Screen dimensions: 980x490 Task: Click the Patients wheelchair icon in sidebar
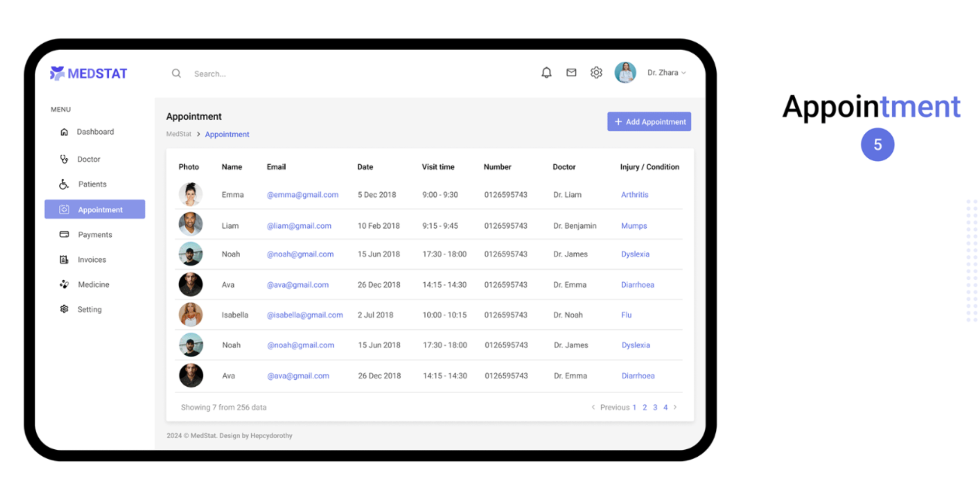(64, 184)
